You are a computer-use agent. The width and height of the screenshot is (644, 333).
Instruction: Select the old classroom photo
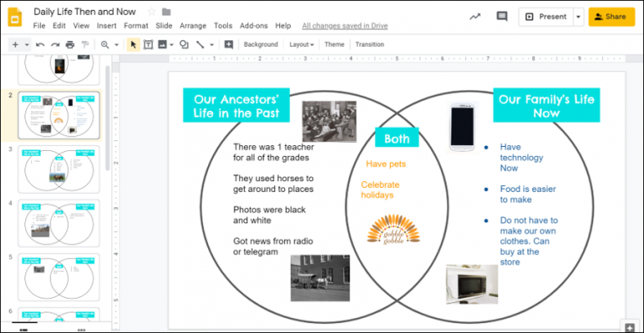(330, 122)
